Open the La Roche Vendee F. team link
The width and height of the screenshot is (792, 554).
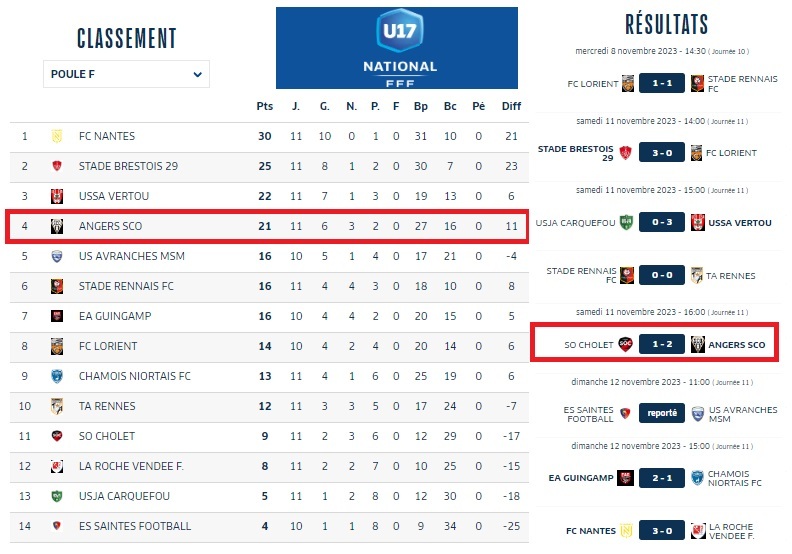click(131, 466)
